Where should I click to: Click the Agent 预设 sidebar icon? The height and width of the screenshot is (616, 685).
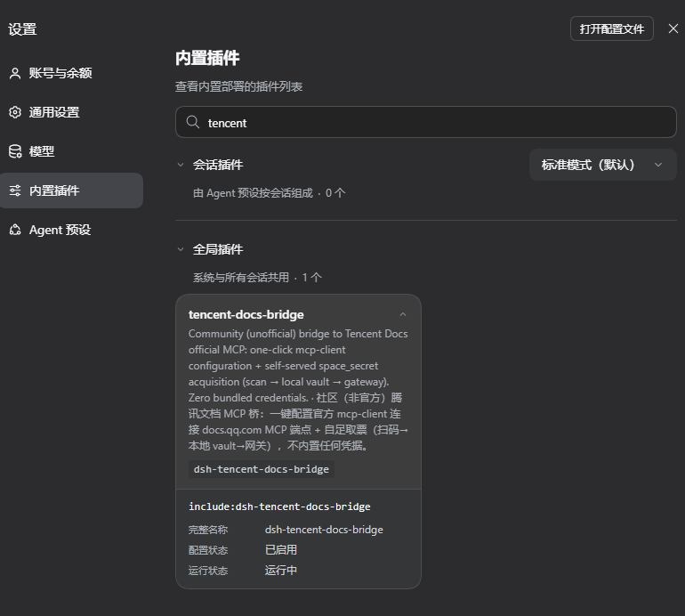[15, 230]
